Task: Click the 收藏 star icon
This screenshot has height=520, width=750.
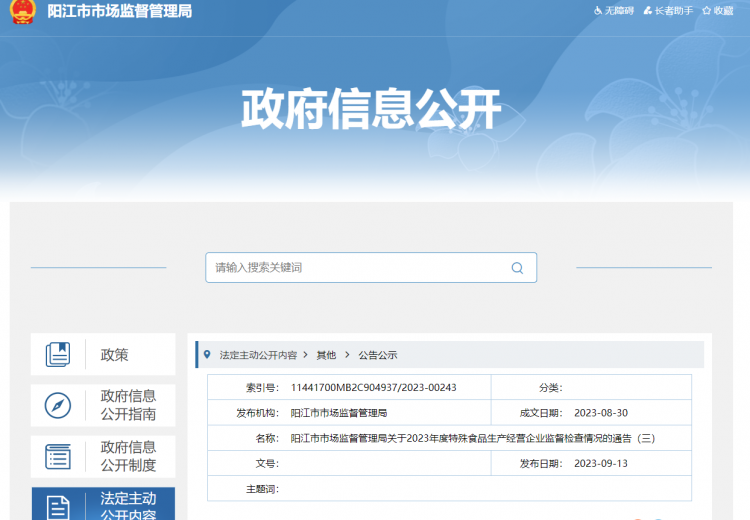Action: 706,11
